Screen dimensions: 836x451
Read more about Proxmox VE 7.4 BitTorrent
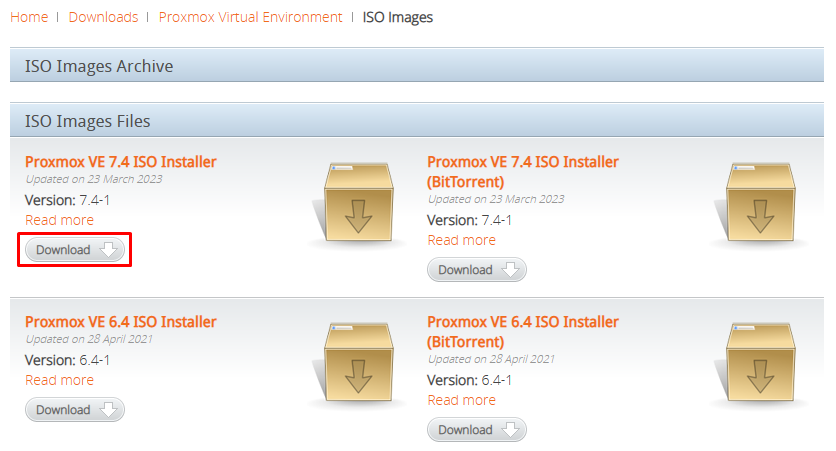tap(461, 240)
